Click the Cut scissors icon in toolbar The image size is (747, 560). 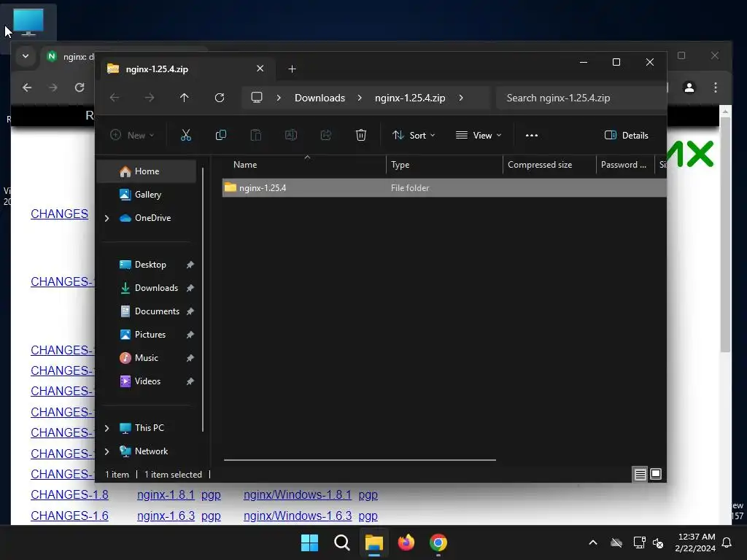coord(186,135)
